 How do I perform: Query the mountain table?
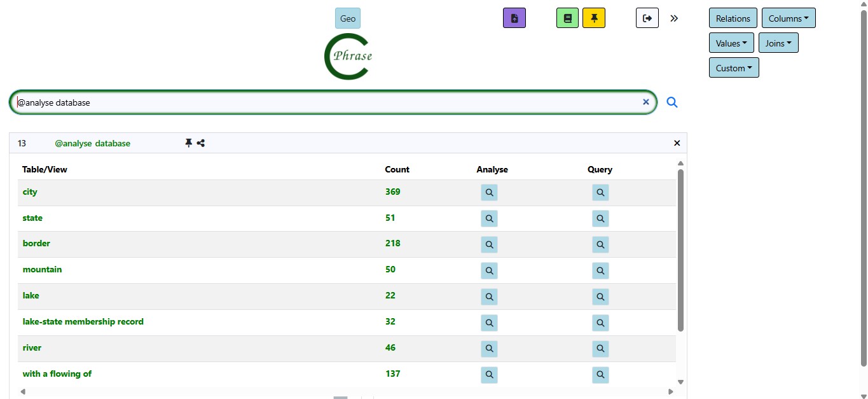(600, 271)
